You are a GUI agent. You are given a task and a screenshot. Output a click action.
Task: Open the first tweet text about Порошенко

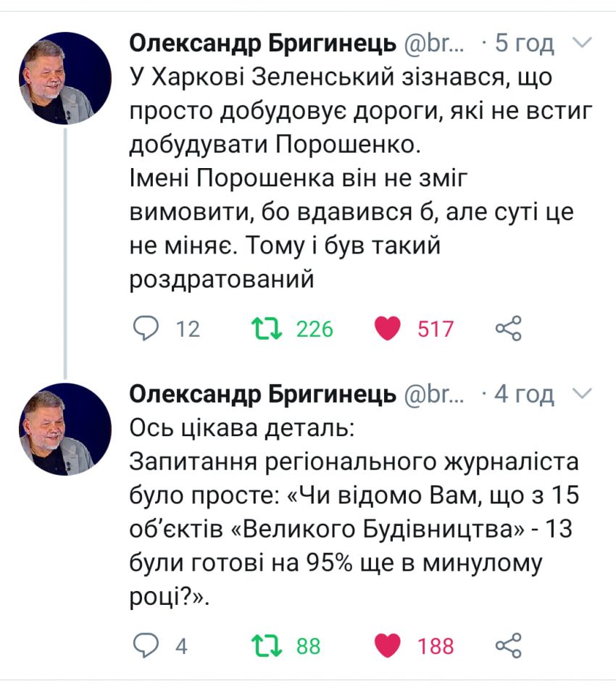click(x=361, y=178)
